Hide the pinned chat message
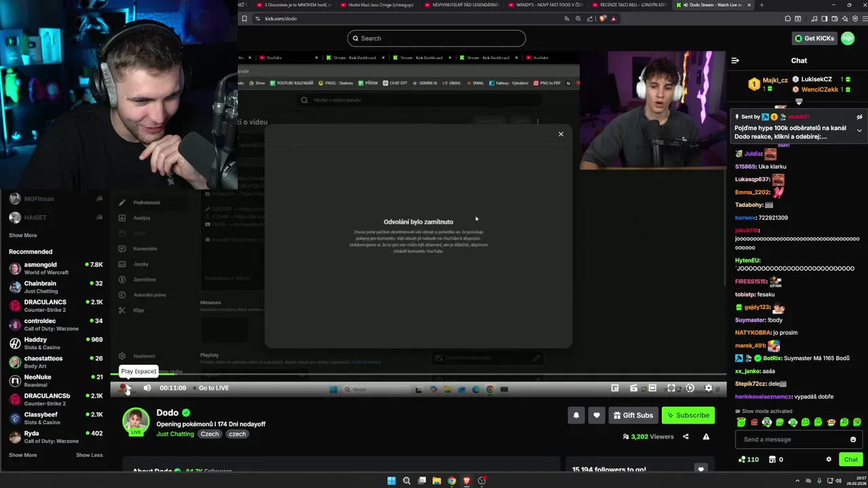Image resolution: width=868 pixels, height=488 pixels. click(859, 117)
